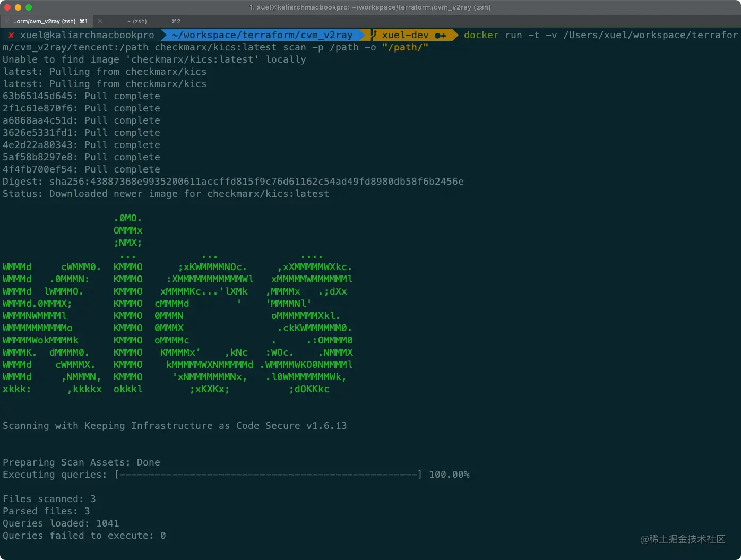Click the 'Parsed files: 3' line
This screenshot has height=560, width=741.
pos(46,511)
